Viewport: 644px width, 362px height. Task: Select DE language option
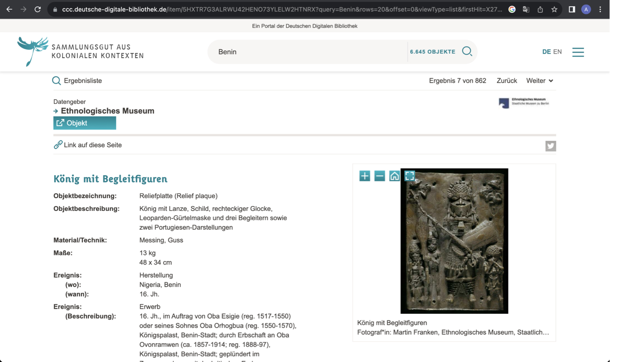pyautogui.click(x=546, y=52)
